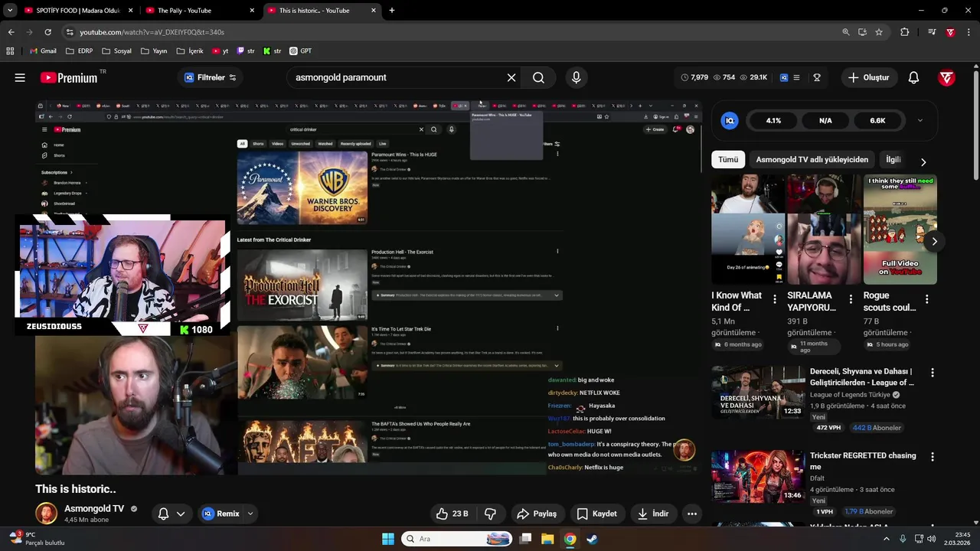Share the video via Paylaş
The image size is (980, 551).
pos(537,514)
